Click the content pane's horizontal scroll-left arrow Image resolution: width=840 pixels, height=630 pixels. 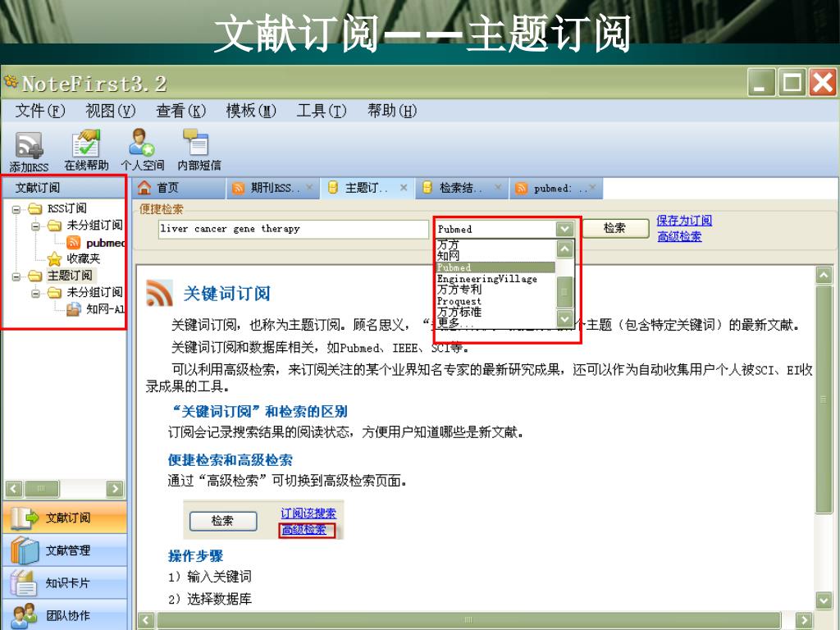pyautogui.click(x=146, y=620)
